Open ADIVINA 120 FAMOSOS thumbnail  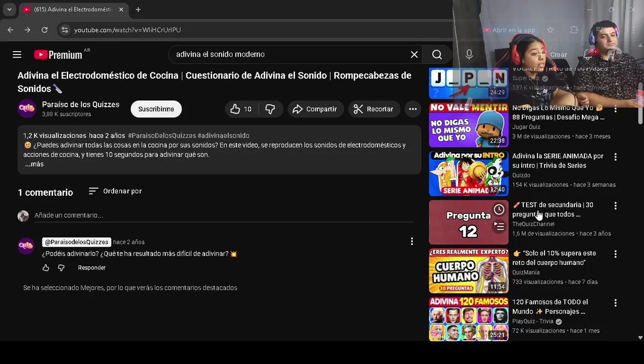click(469, 320)
